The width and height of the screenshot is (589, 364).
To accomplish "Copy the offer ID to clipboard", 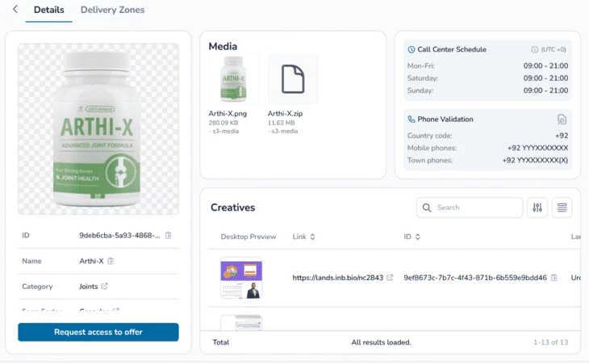I will [x=168, y=236].
